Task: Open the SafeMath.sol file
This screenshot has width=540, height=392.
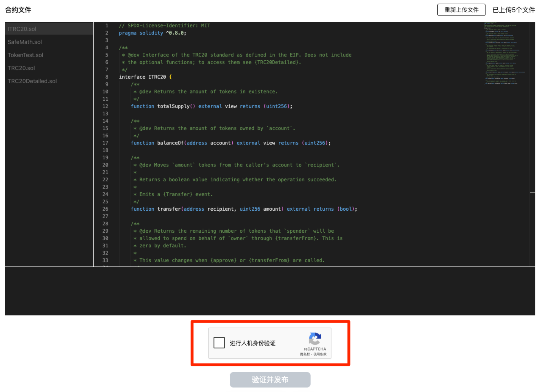Action: 49,42
